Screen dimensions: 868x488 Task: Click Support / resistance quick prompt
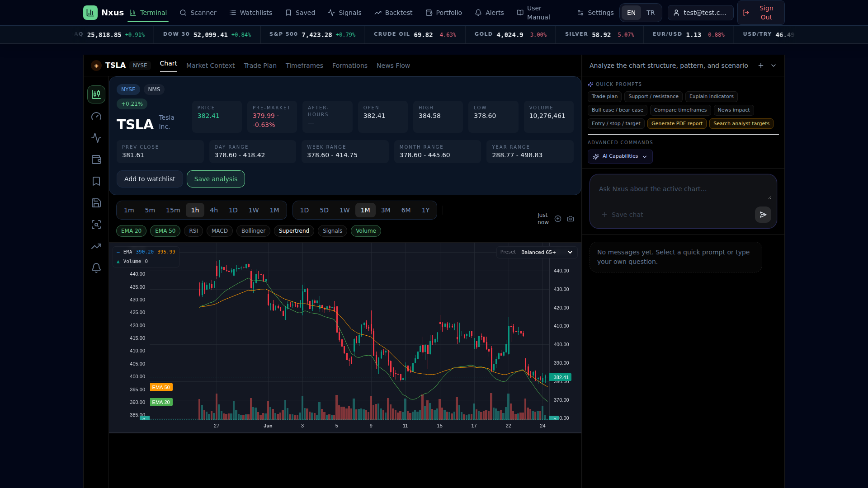[653, 97]
